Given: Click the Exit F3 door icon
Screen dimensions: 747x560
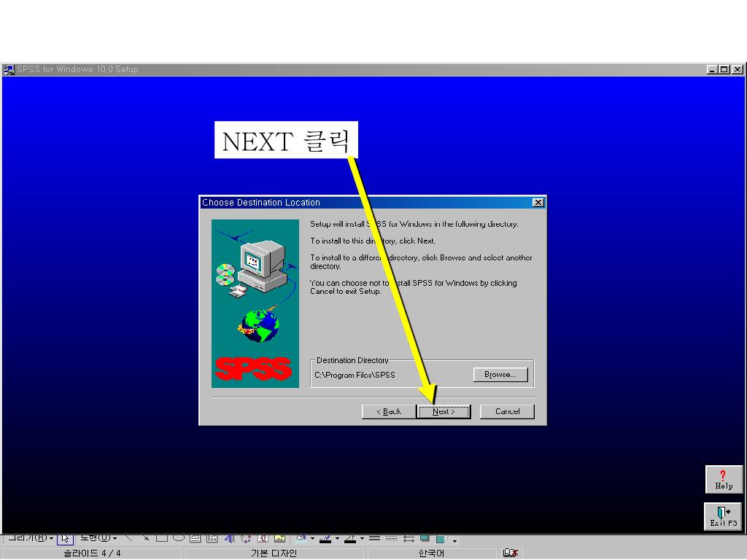Looking at the screenshot, I should (x=723, y=517).
